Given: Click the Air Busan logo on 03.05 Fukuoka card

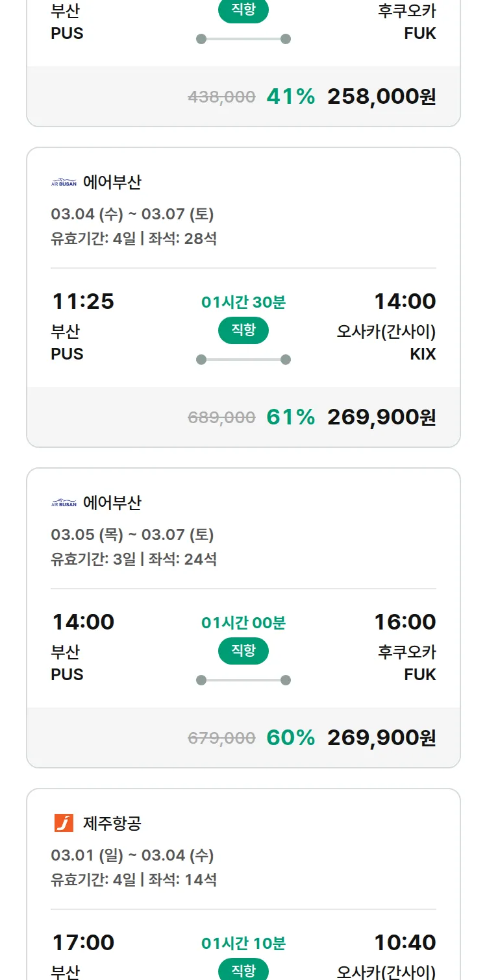Looking at the screenshot, I should tap(64, 503).
